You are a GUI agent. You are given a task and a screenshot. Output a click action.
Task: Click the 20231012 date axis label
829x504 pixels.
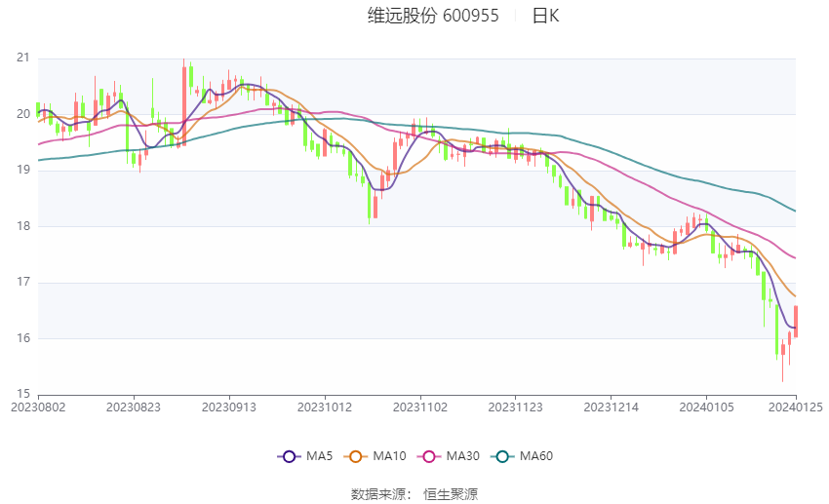[x=325, y=407]
